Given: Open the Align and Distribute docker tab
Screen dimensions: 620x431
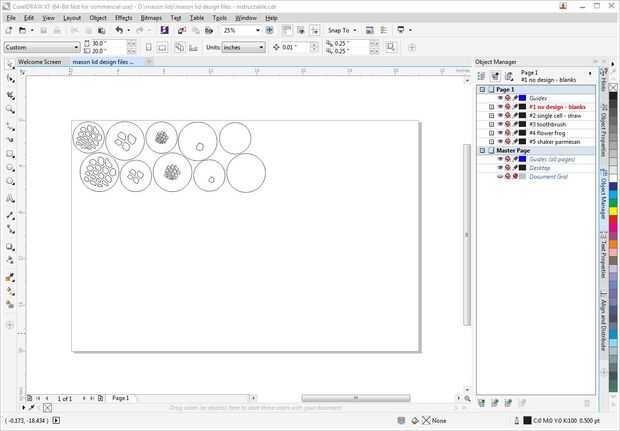Looking at the screenshot, I should [603, 320].
